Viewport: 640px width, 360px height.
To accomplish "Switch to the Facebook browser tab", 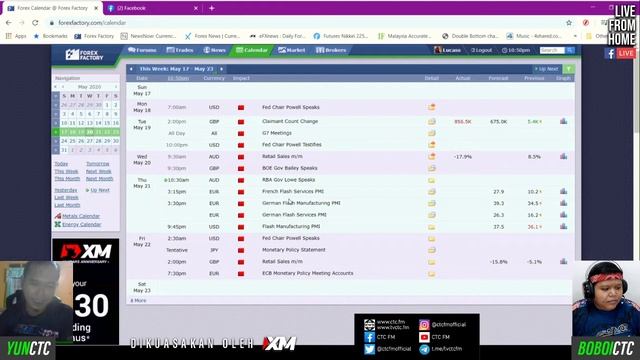I will 151,8.
